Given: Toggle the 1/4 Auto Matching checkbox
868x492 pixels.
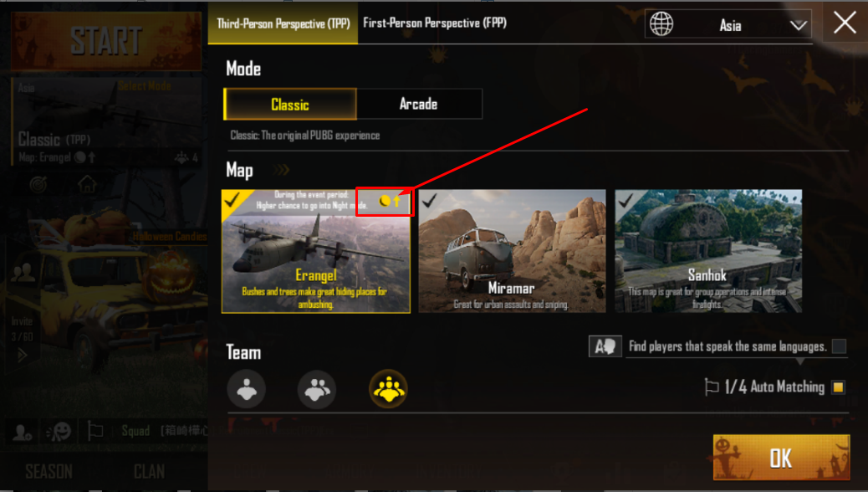Looking at the screenshot, I should 838,387.
